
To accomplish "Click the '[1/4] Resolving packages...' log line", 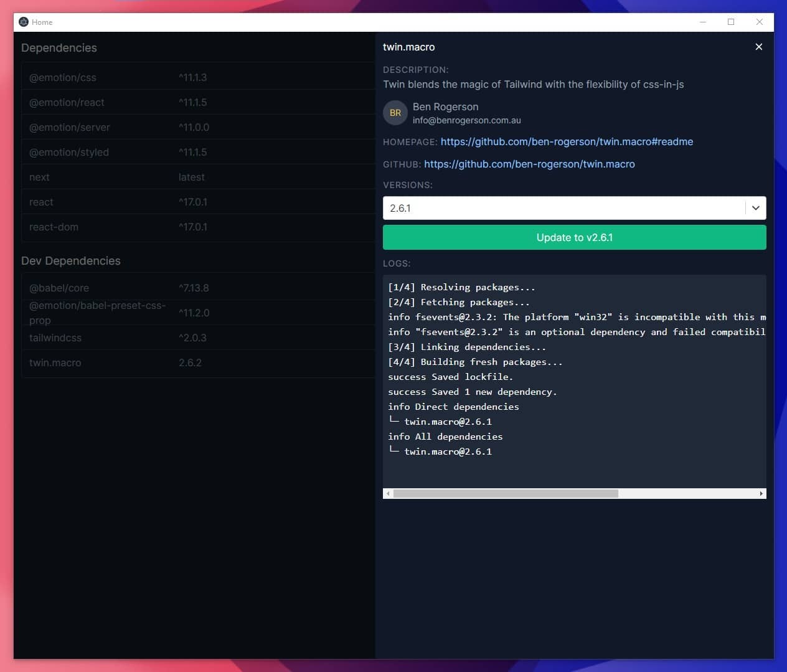I will [x=461, y=287].
